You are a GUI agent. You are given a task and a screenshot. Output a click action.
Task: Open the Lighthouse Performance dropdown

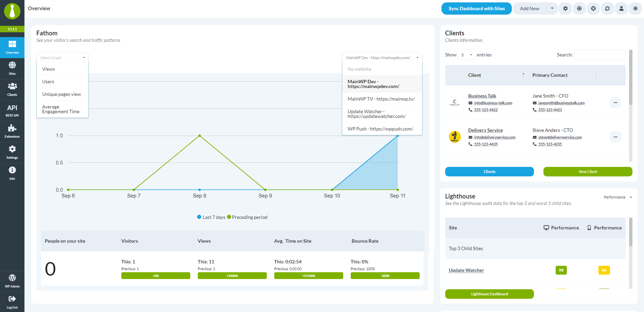point(617,197)
